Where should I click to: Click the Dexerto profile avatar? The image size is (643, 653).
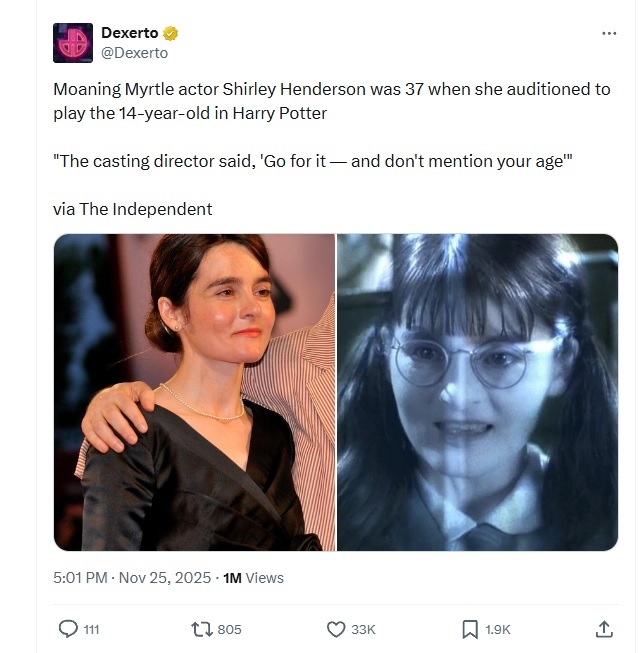73,43
